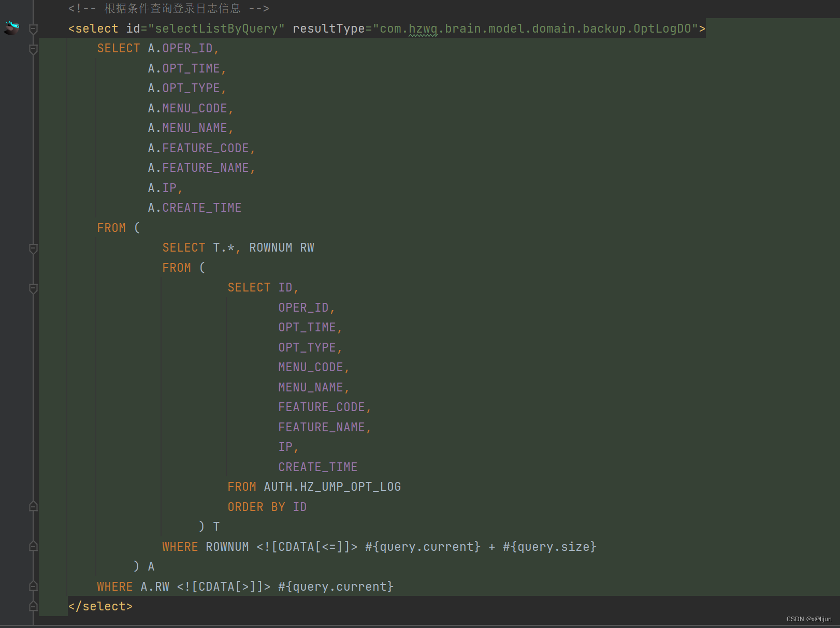This screenshot has height=628, width=840.
Task: Click the CDATA[<=] comparison operator
Action: [307, 547]
